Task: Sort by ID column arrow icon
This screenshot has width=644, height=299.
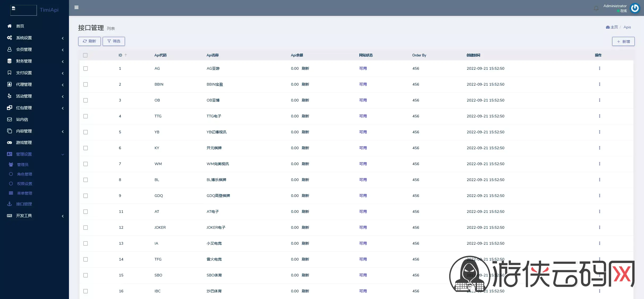Action: point(126,55)
